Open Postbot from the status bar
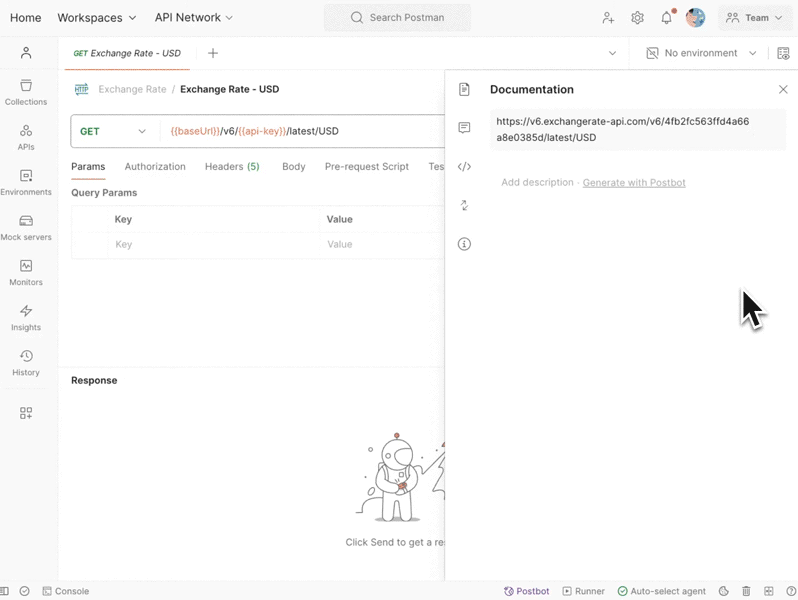The width and height of the screenshot is (798, 600). coord(526,591)
